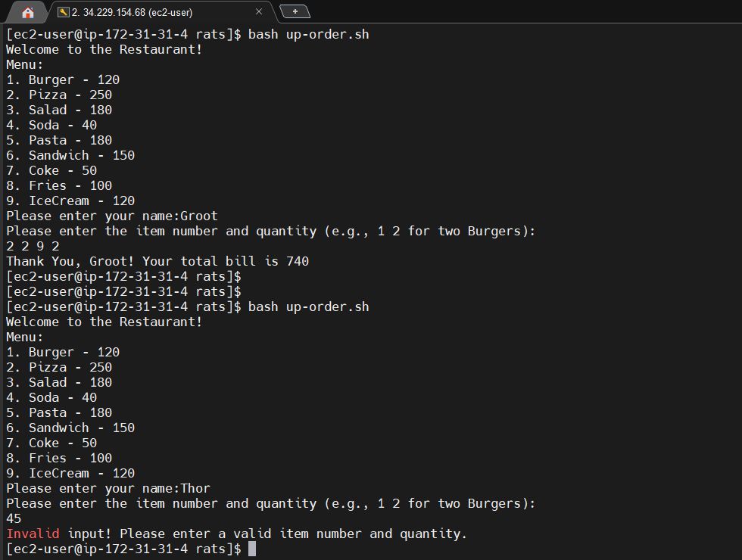This screenshot has width=742, height=560.
Task: Click the red 'Invalid' word in the error message
Action: [33, 534]
